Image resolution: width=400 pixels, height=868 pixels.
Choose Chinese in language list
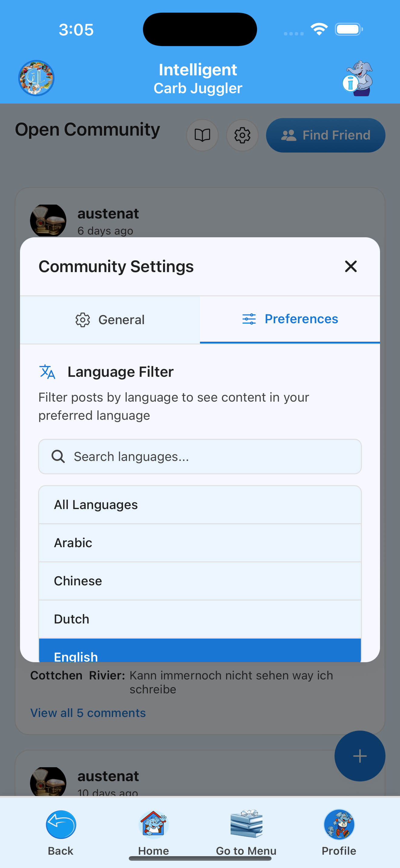(x=200, y=581)
